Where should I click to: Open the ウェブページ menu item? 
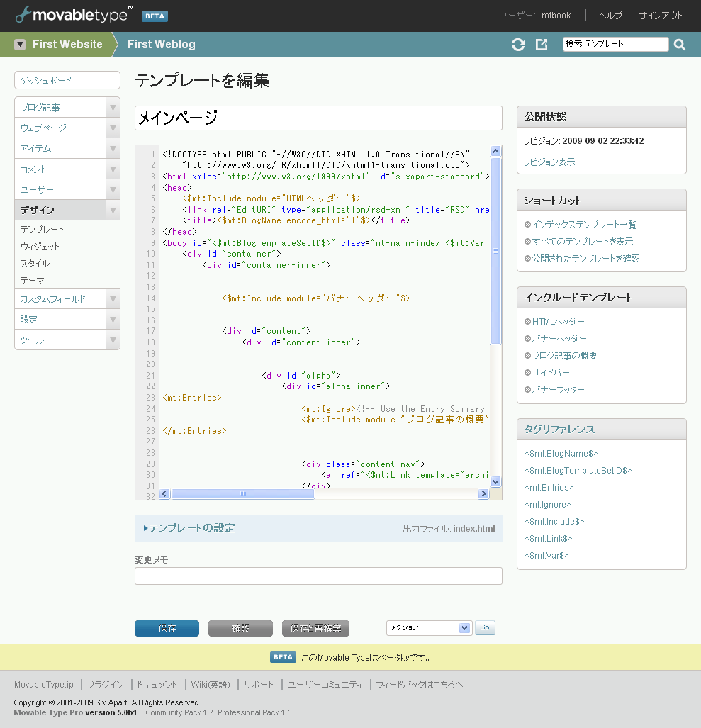click(x=60, y=128)
